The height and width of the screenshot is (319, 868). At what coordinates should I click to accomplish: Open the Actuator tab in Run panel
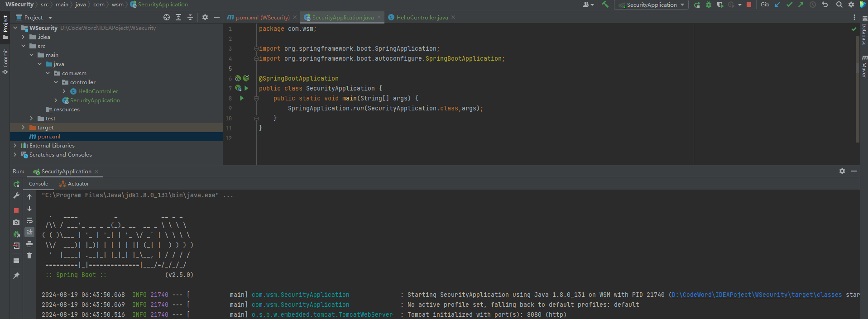pos(78,184)
